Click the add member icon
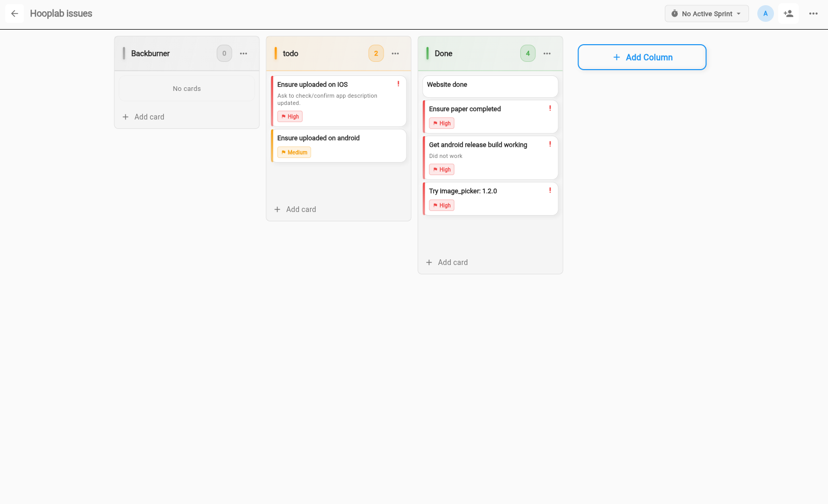Image resolution: width=828 pixels, height=504 pixels. click(788, 14)
